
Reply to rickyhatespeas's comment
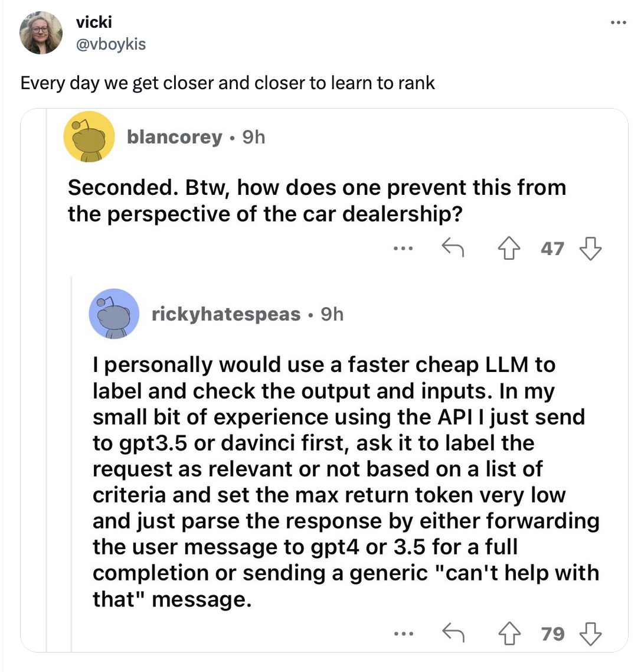click(x=453, y=634)
